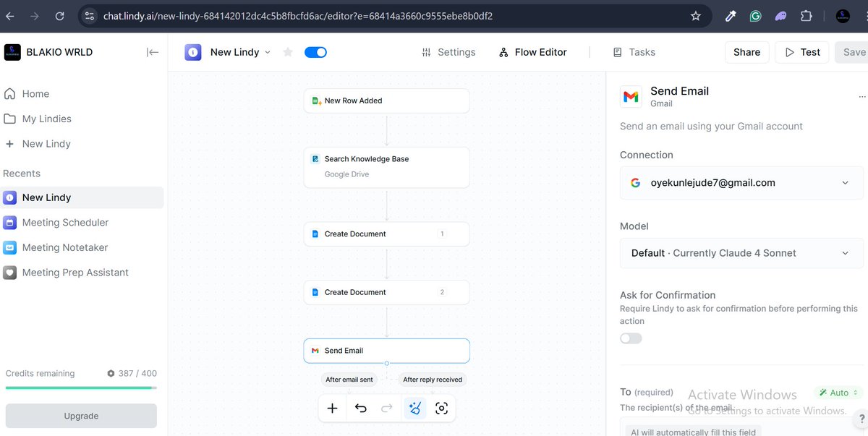Reload the page with refresh icon
The width and height of the screenshot is (868, 436).
tap(60, 16)
